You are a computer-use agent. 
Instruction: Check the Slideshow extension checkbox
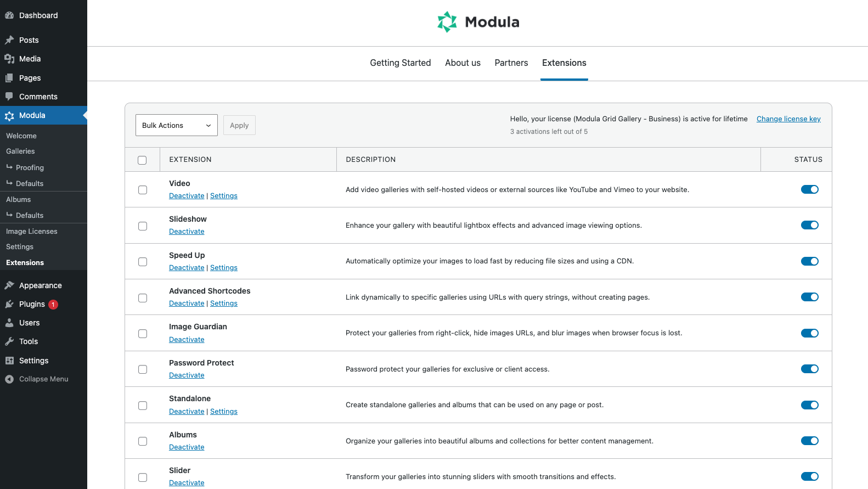(x=143, y=226)
